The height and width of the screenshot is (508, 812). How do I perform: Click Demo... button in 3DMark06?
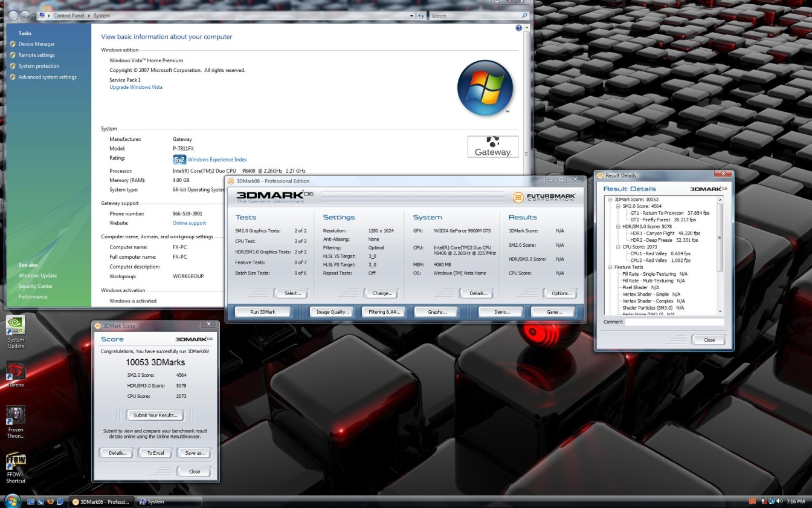click(501, 312)
